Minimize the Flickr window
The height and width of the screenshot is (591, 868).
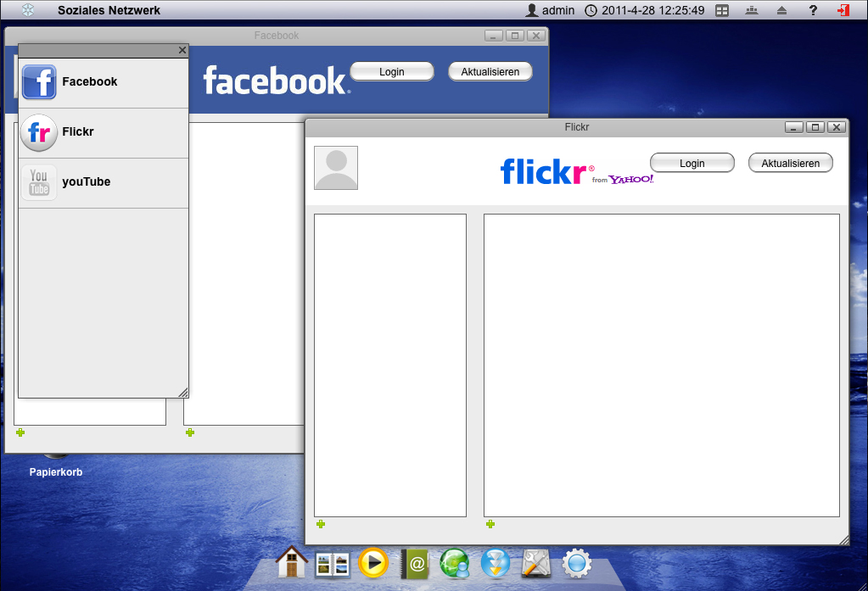click(794, 127)
